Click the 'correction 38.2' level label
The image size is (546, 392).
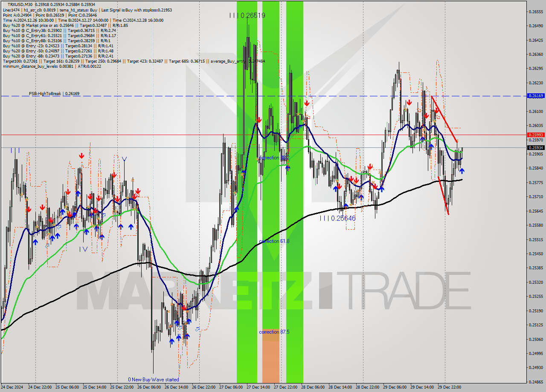(x=274, y=158)
